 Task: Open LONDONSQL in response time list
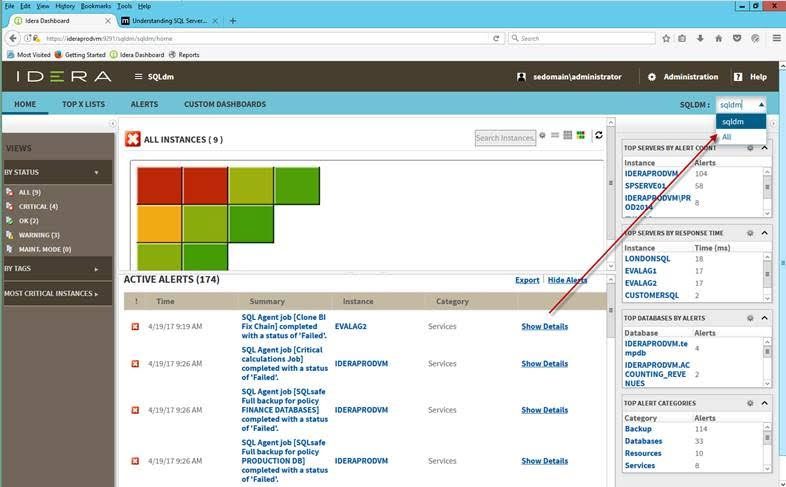[x=647, y=259]
